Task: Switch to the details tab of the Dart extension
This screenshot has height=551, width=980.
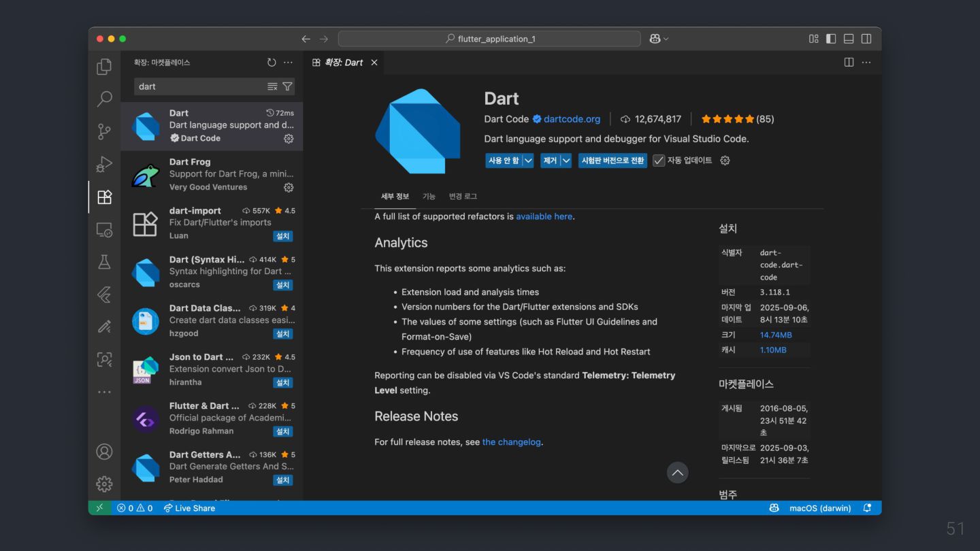Action: (395, 197)
